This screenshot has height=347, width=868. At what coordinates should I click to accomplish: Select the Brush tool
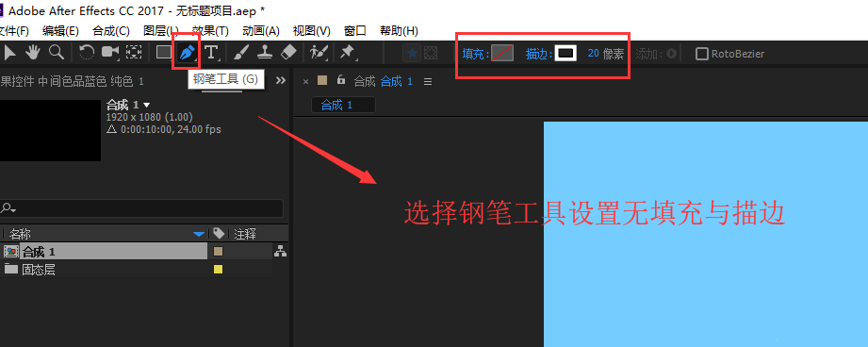241,53
